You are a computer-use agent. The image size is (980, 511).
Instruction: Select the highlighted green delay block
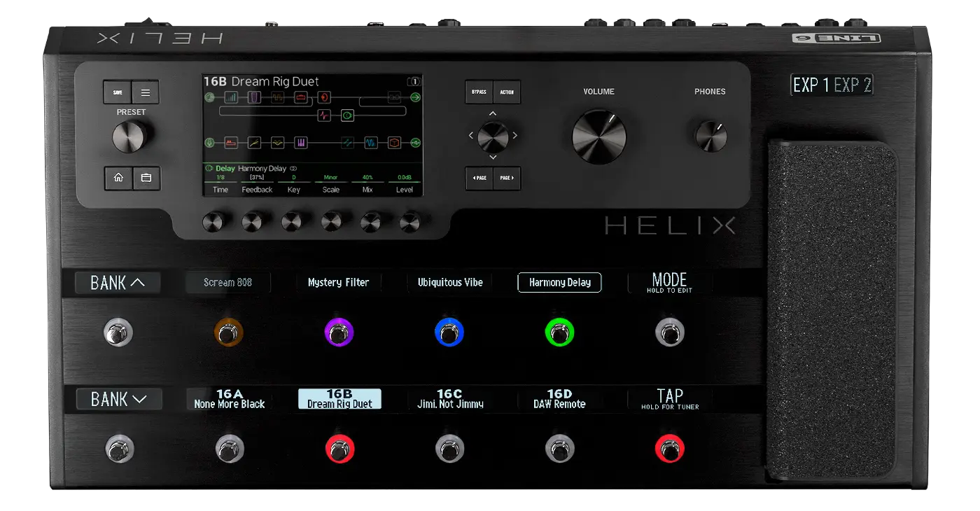click(347, 115)
